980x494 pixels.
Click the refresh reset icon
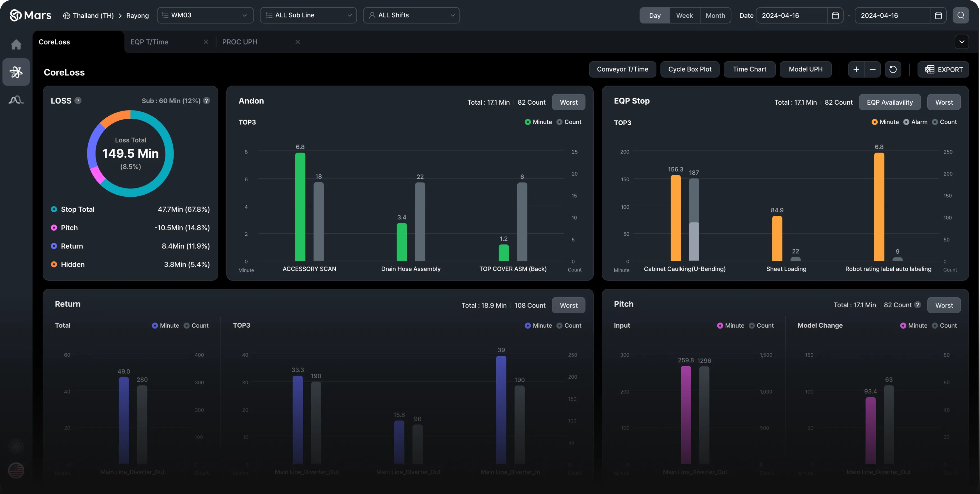(893, 69)
